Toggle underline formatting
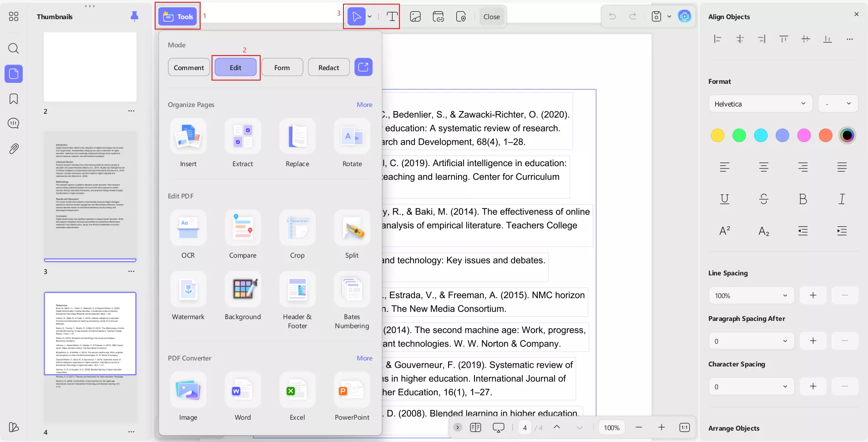The image size is (868, 442). [725, 199]
